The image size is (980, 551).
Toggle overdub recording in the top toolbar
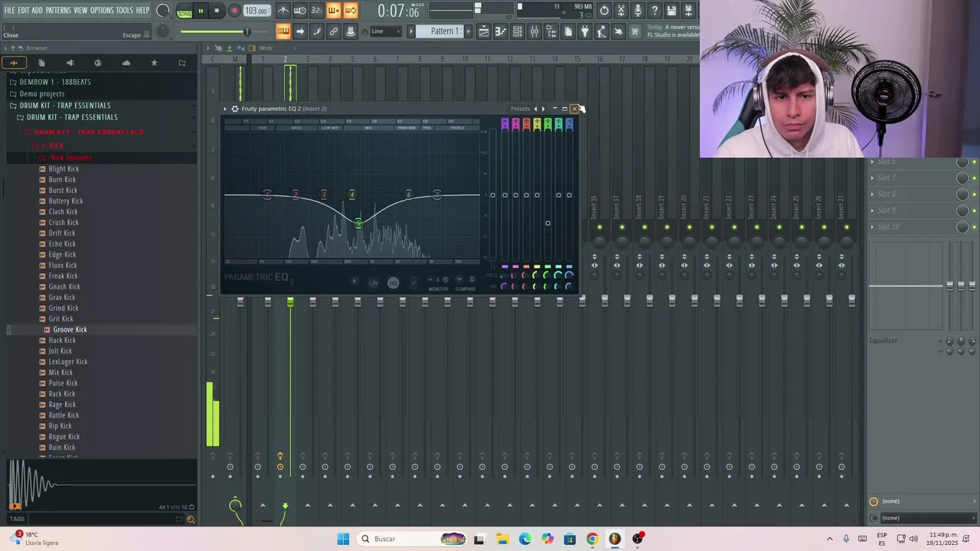coord(334,11)
